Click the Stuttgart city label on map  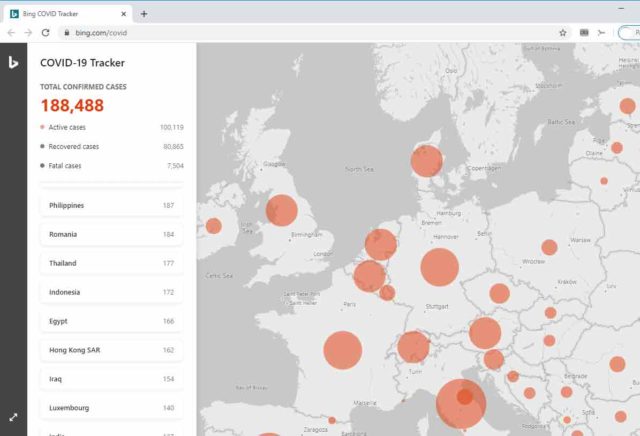[437, 306]
